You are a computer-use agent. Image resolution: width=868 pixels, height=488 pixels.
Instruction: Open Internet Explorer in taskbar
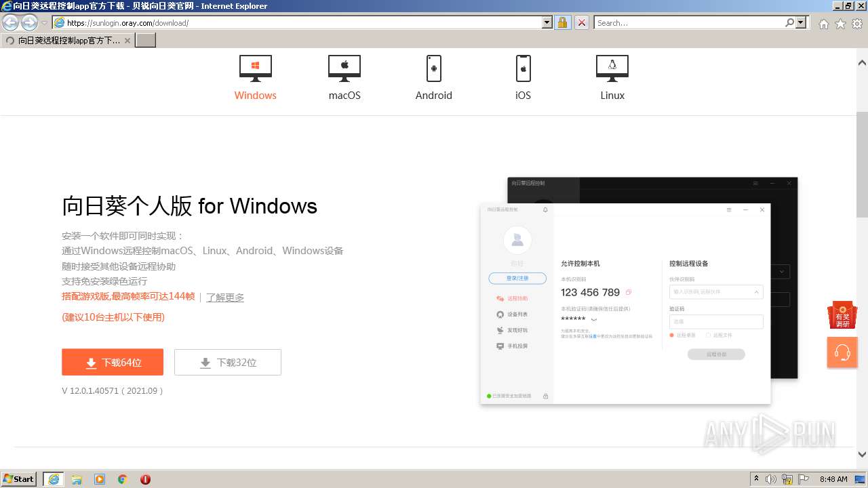click(54, 479)
